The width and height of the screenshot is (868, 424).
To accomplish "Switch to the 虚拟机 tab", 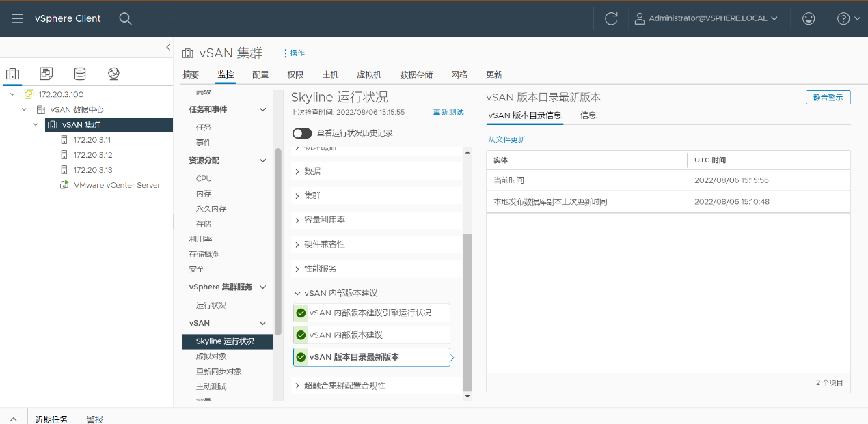I will [369, 74].
